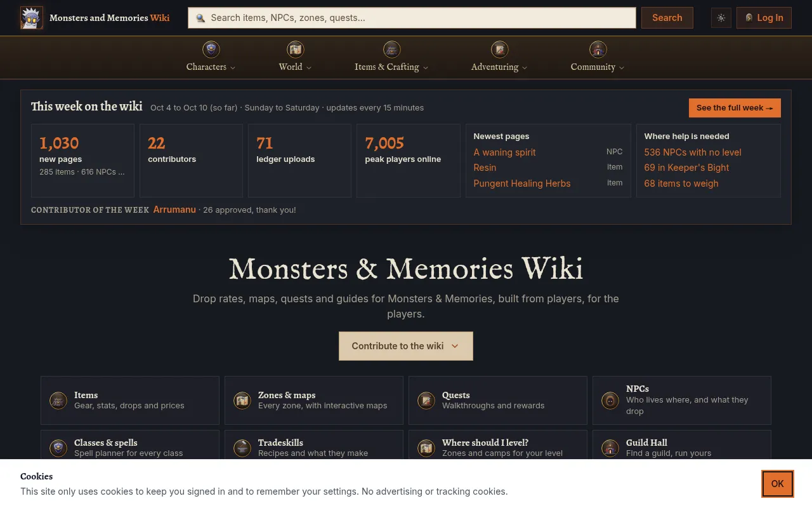812x508 pixels.
Task: Open 68 items to weigh link
Action: [x=681, y=184]
